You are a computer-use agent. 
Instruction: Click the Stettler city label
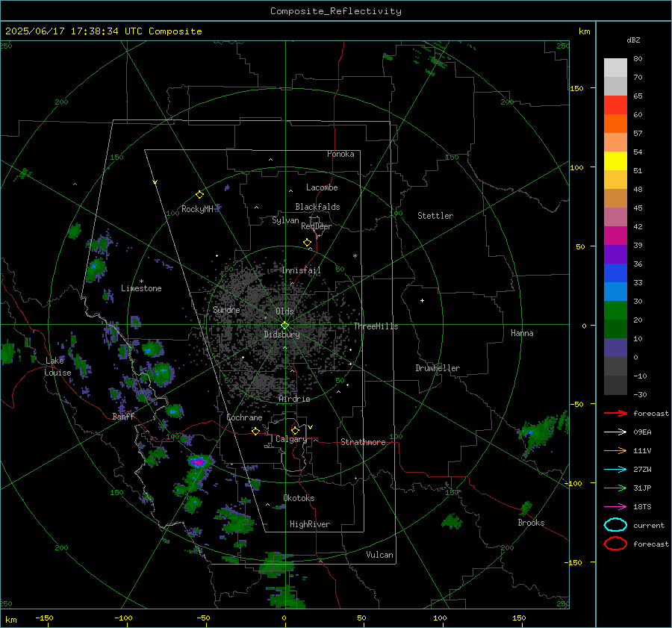(435, 216)
